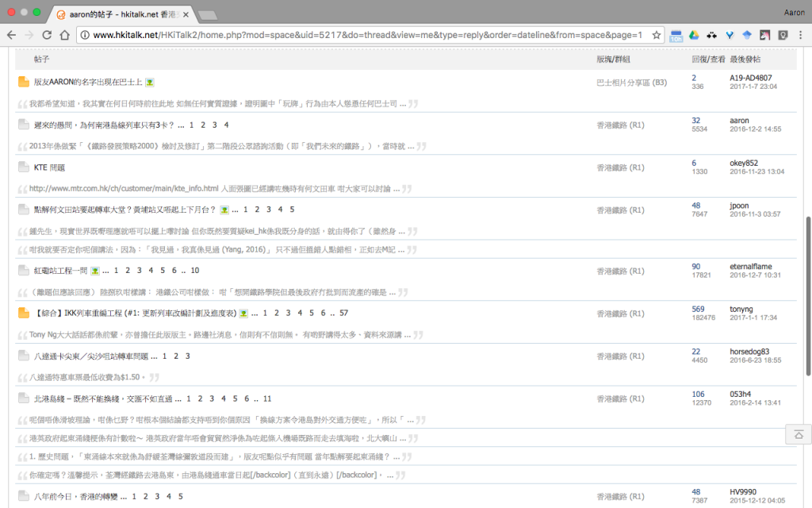View site information icon in address bar

[84, 35]
